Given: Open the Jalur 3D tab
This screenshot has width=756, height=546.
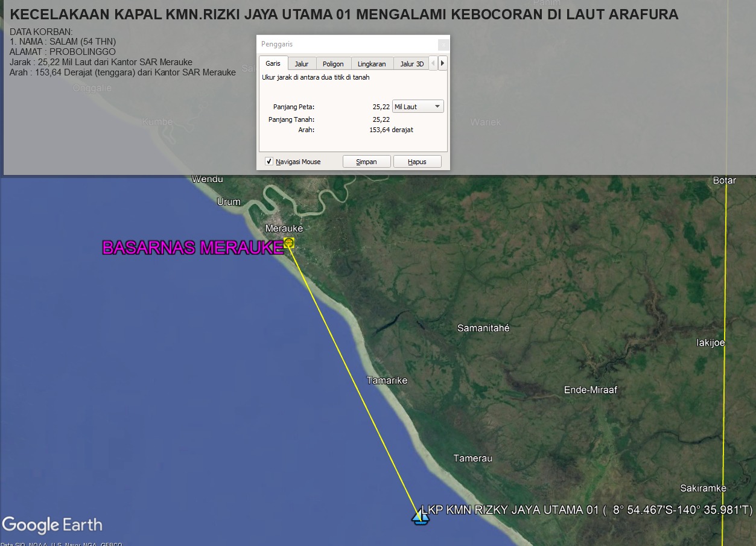Looking at the screenshot, I should coord(411,64).
